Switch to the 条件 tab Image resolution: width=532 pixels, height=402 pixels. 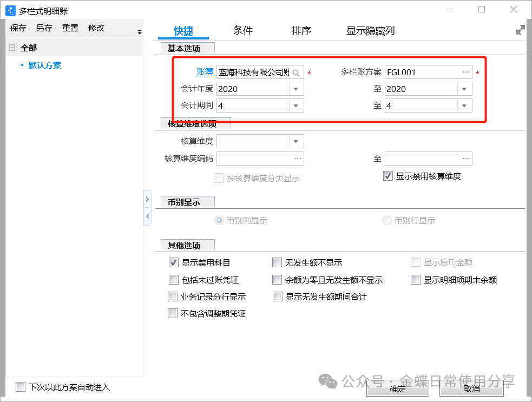(x=243, y=31)
